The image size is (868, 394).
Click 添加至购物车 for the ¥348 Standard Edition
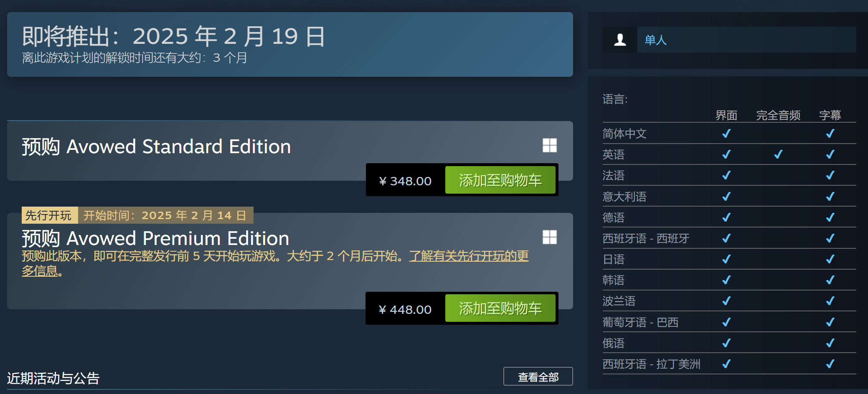tap(500, 180)
